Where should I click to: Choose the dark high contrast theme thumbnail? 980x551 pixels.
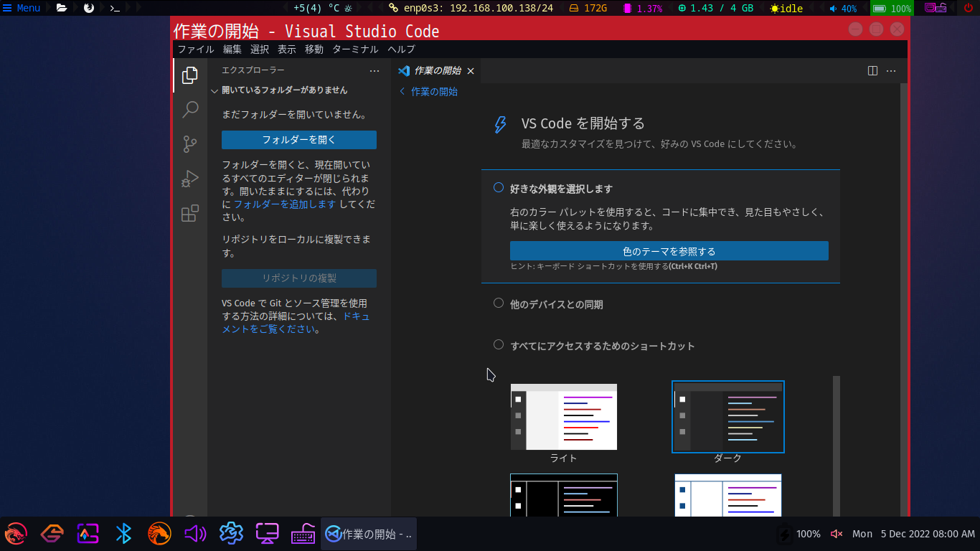[564, 495]
